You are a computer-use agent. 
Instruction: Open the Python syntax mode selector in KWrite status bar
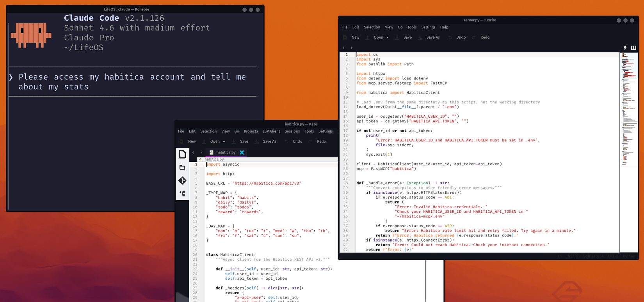pos(629,256)
